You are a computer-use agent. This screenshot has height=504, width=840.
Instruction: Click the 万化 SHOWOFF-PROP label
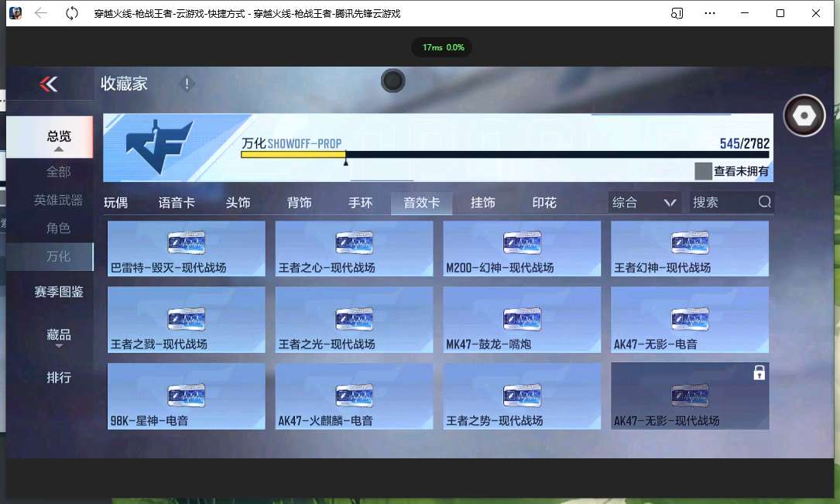(291, 143)
